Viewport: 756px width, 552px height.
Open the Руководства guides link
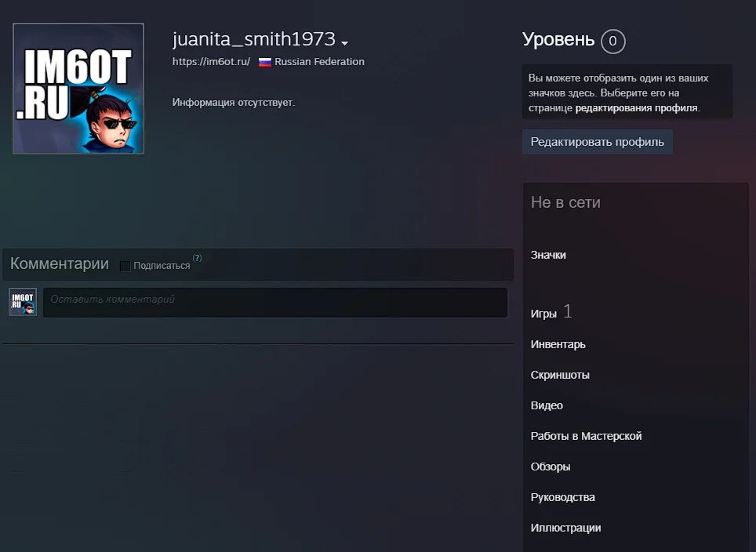tap(562, 497)
